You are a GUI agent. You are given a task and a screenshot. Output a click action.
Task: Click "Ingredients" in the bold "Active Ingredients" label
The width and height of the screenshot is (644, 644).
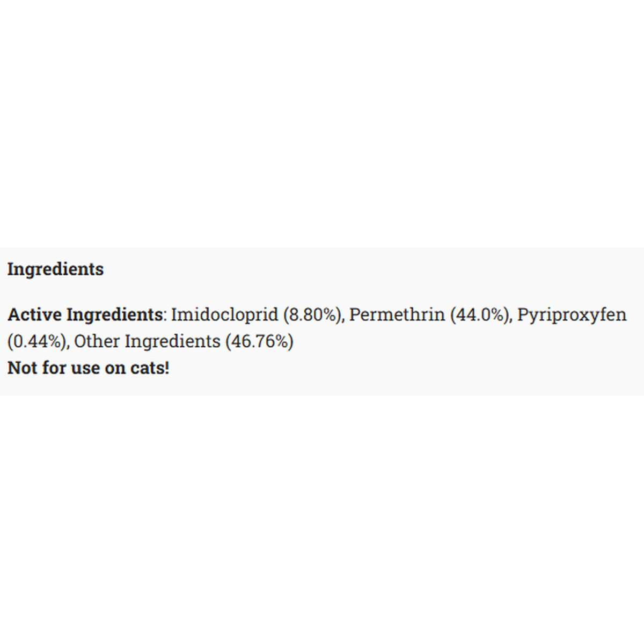coord(114,314)
